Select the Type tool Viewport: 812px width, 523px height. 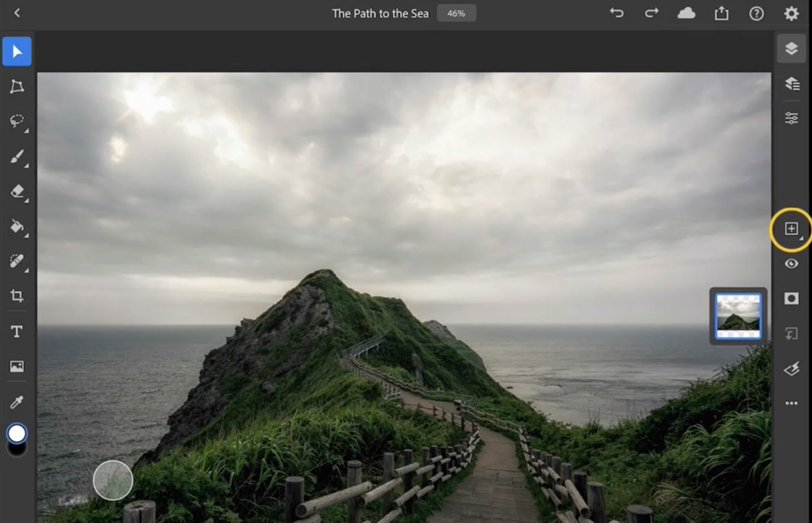tap(17, 332)
